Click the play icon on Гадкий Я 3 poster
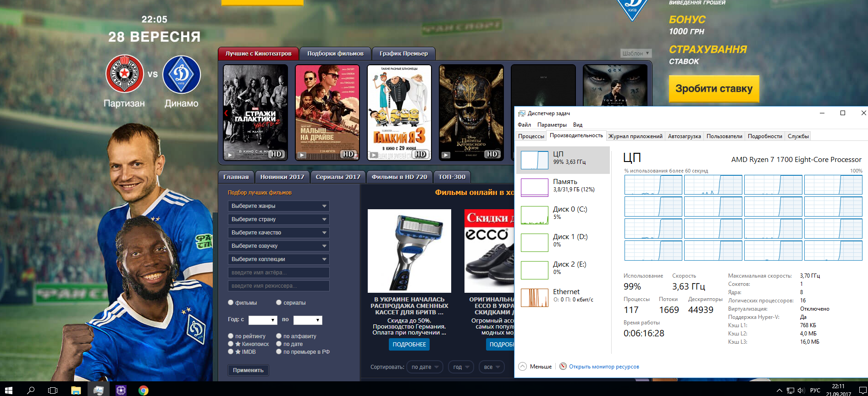 coord(374,155)
